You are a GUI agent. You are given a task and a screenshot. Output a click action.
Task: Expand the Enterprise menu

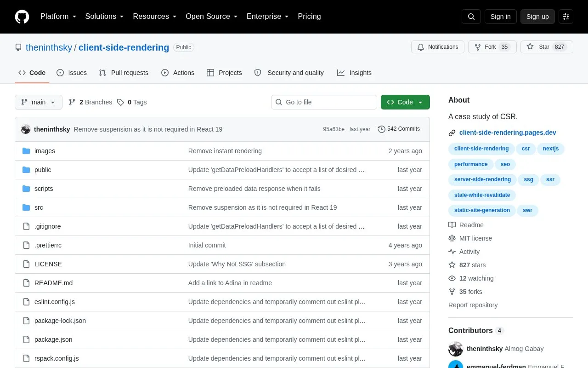click(x=268, y=17)
